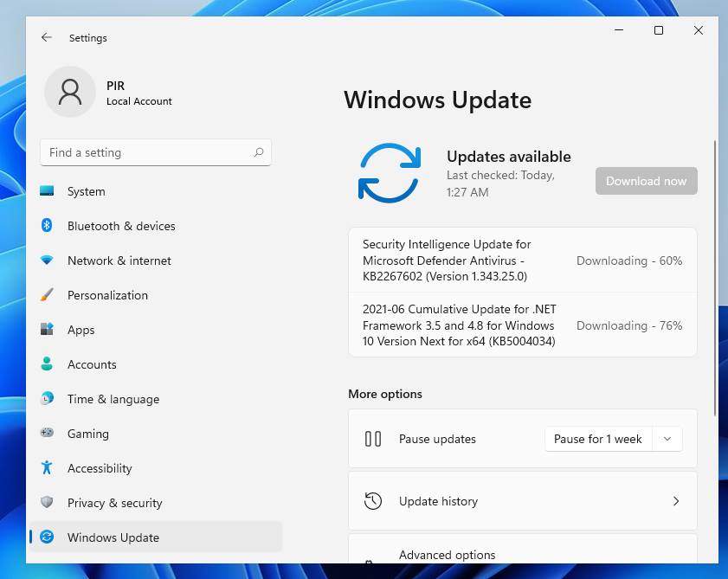Focus the Find a setting search box
This screenshot has height=579, width=728.
pos(156,152)
